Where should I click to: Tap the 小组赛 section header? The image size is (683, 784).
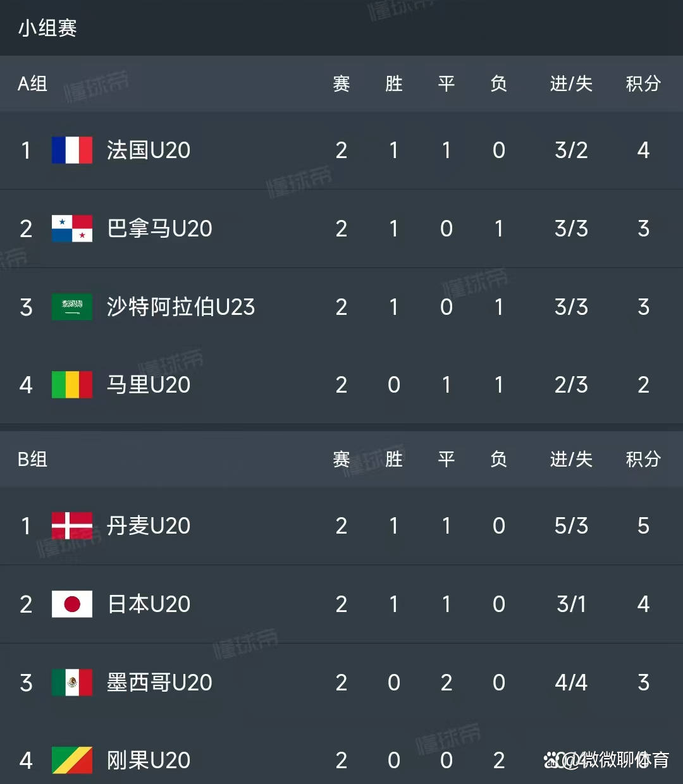coord(47,28)
